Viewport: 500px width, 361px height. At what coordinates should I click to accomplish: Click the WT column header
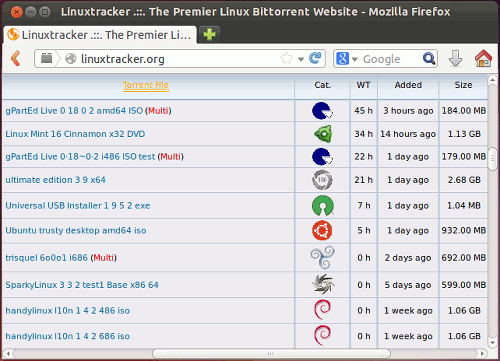click(x=363, y=85)
